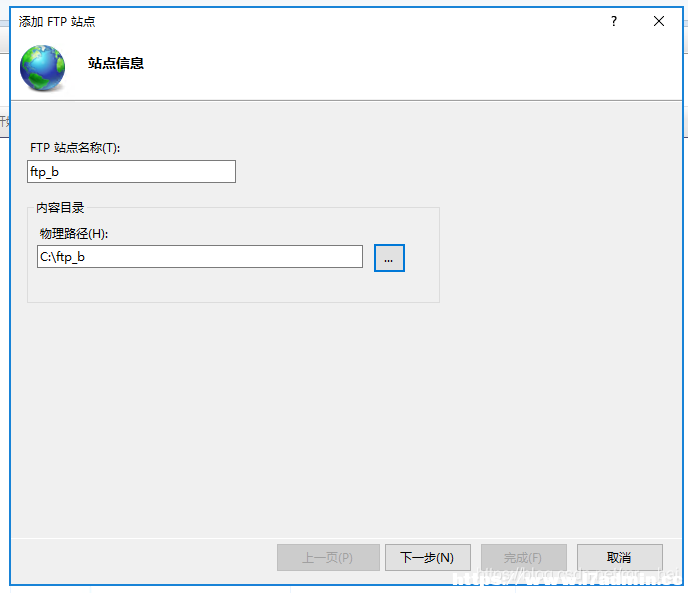688x593 pixels.
Task: Click the globe site icon
Action: click(x=43, y=68)
